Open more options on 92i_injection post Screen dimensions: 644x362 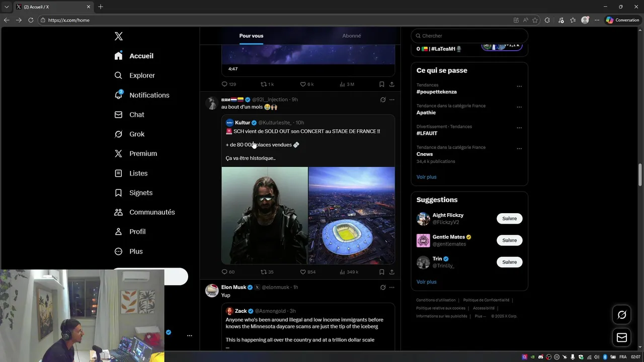click(392, 100)
